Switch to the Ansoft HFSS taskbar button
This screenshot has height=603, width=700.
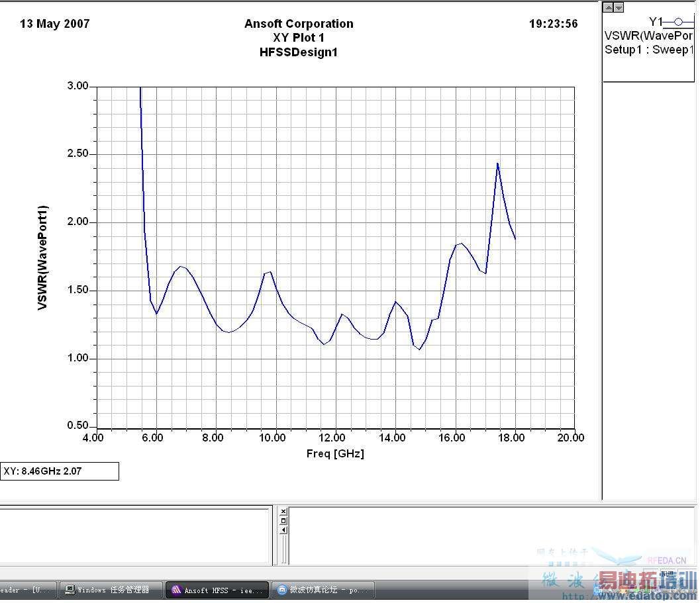tap(217, 590)
